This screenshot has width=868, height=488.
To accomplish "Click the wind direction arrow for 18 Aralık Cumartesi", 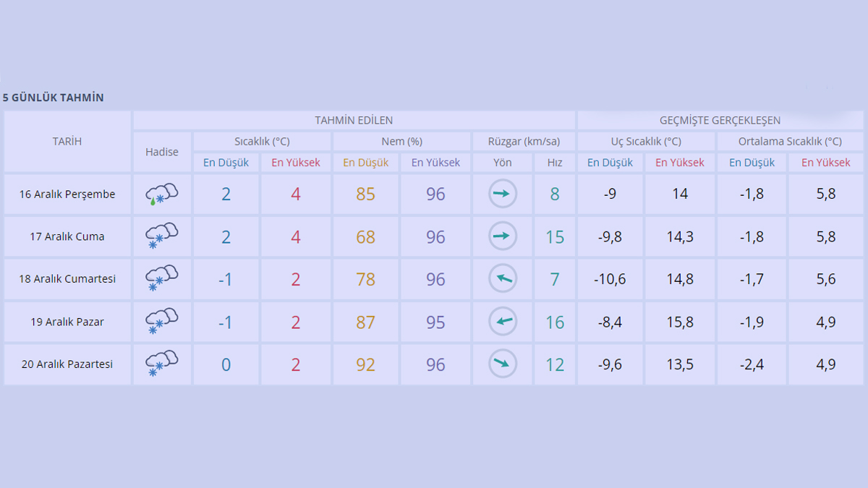I will (x=503, y=279).
